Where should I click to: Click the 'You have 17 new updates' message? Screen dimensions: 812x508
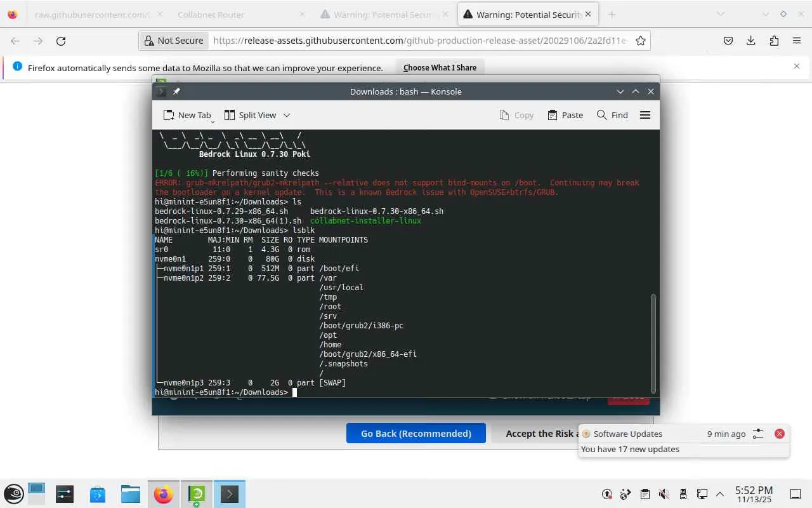pyautogui.click(x=630, y=449)
